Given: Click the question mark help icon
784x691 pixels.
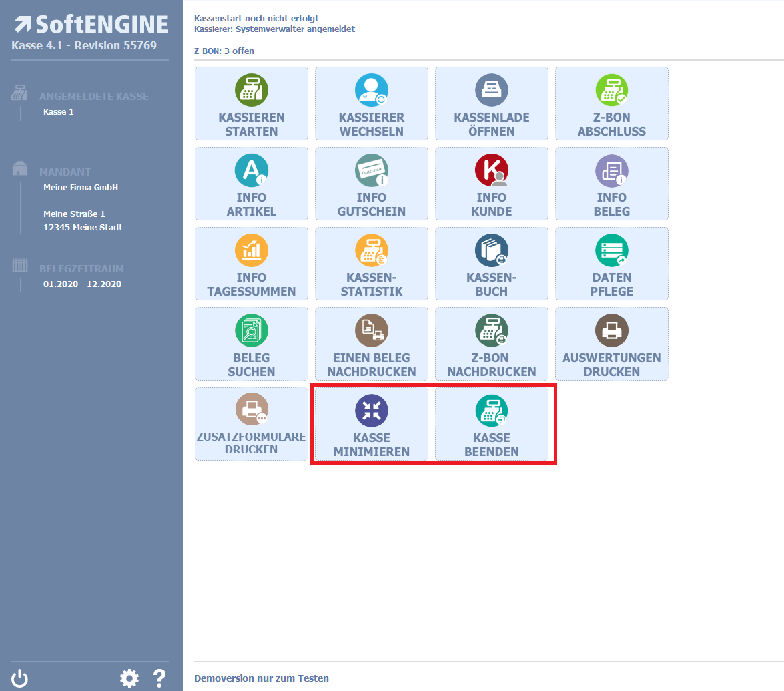Looking at the screenshot, I should (x=159, y=679).
